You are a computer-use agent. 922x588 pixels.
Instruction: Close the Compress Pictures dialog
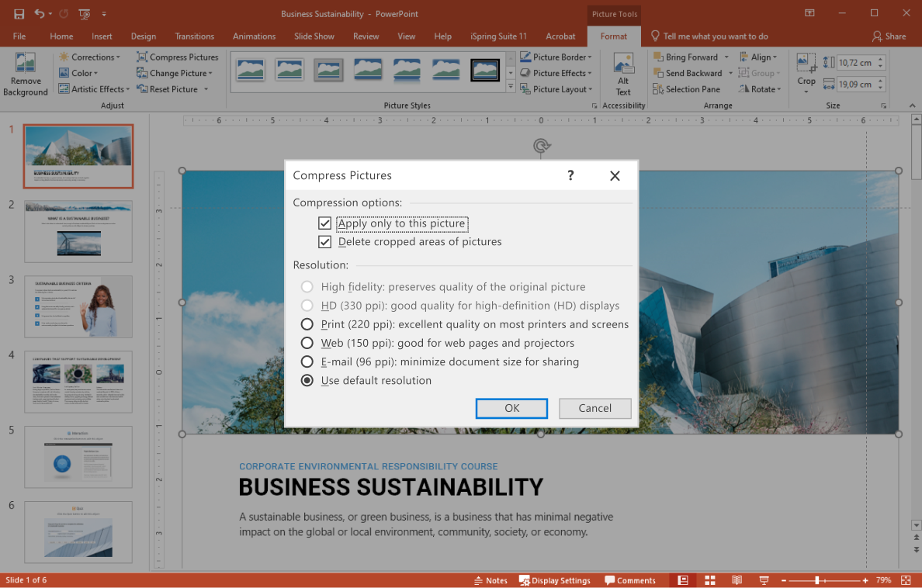click(615, 175)
